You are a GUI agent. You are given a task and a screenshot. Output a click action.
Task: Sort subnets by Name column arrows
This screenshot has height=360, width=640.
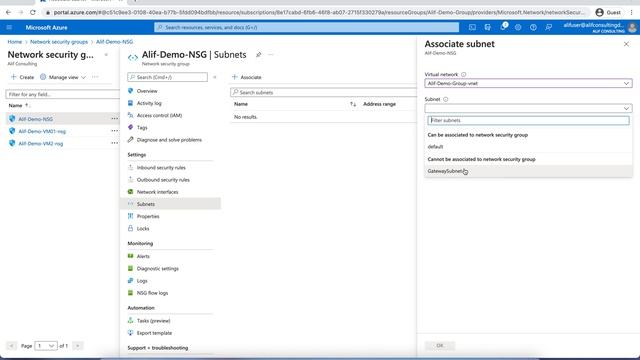353,104
